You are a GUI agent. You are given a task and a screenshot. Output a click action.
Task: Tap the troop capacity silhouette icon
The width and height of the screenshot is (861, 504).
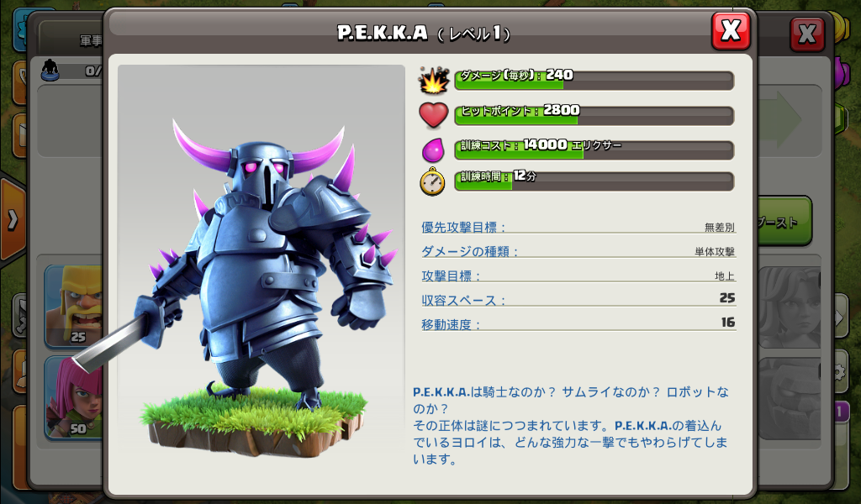tap(50, 71)
